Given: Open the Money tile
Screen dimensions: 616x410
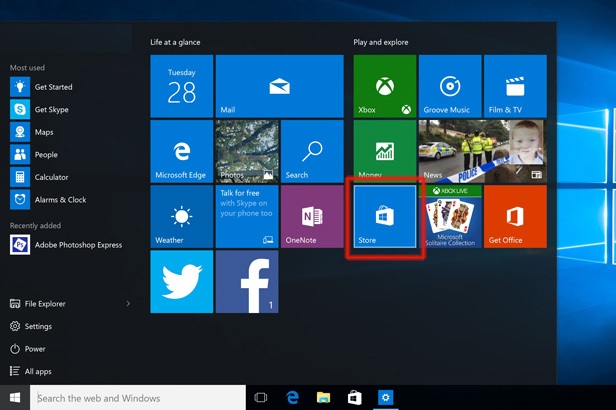Looking at the screenshot, I should click(385, 151).
